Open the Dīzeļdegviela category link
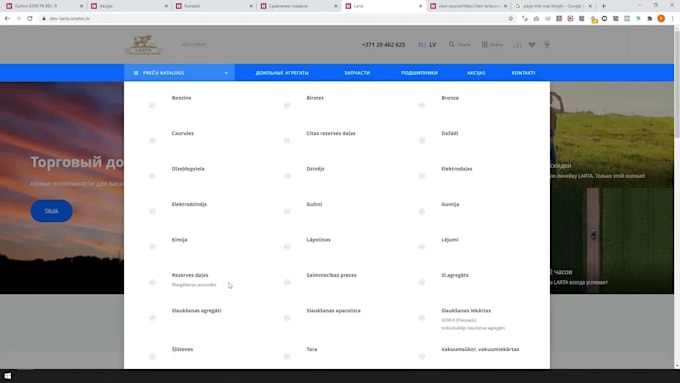The width and height of the screenshot is (680, 383). coord(188,169)
